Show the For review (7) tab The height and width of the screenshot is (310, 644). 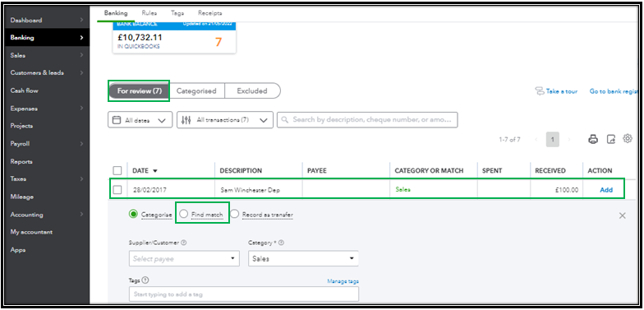(x=140, y=90)
